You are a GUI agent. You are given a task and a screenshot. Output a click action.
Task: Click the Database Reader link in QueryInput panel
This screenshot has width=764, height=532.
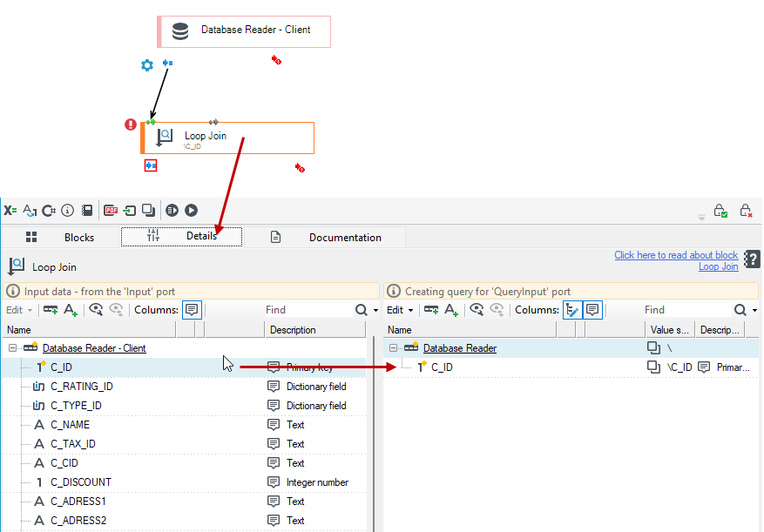(x=459, y=348)
